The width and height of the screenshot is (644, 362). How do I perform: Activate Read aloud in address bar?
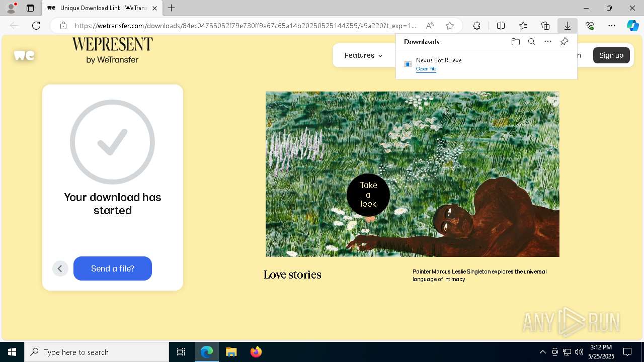click(430, 26)
